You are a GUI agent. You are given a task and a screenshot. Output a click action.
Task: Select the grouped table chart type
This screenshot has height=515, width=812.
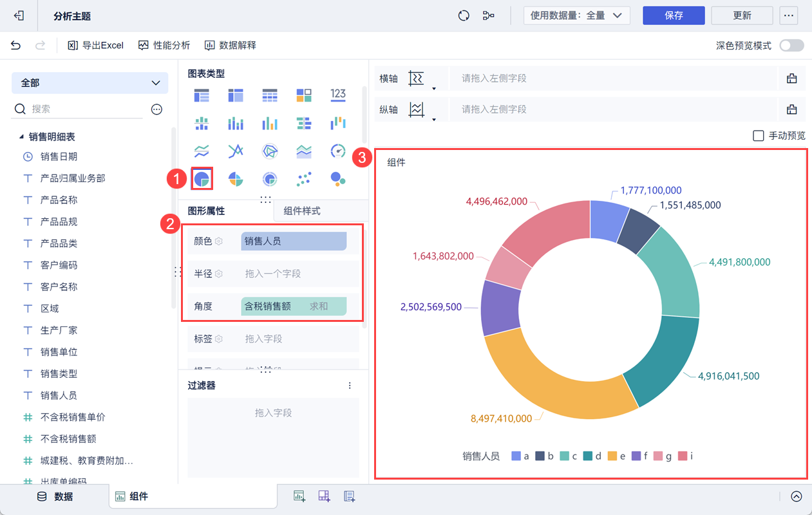pyautogui.click(x=202, y=96)
